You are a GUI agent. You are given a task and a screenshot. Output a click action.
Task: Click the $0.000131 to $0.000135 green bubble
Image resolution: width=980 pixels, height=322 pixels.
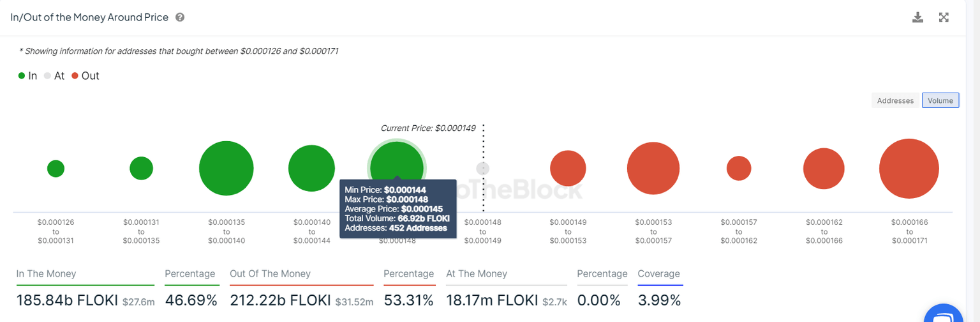pos(141,169)
